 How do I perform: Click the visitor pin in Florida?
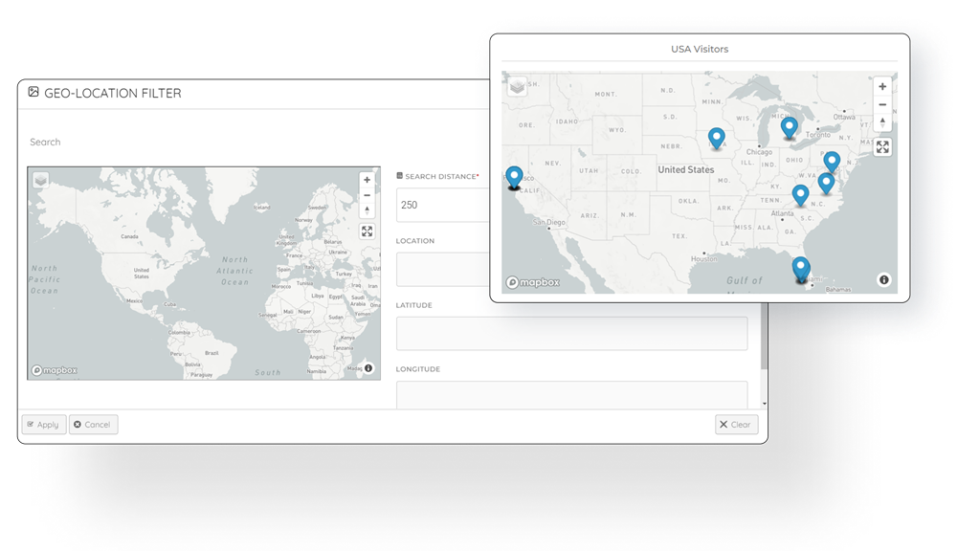[801, 268]
